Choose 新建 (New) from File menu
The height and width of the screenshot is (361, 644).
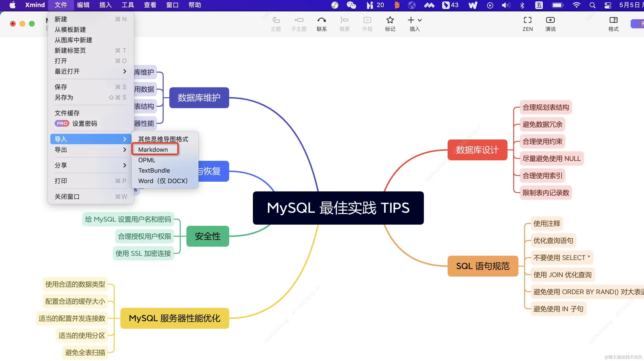(x=91, y=19)
